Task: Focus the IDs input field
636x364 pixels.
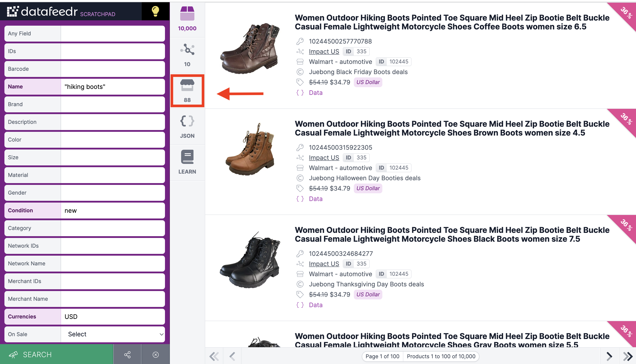Action: coord(113,51)
